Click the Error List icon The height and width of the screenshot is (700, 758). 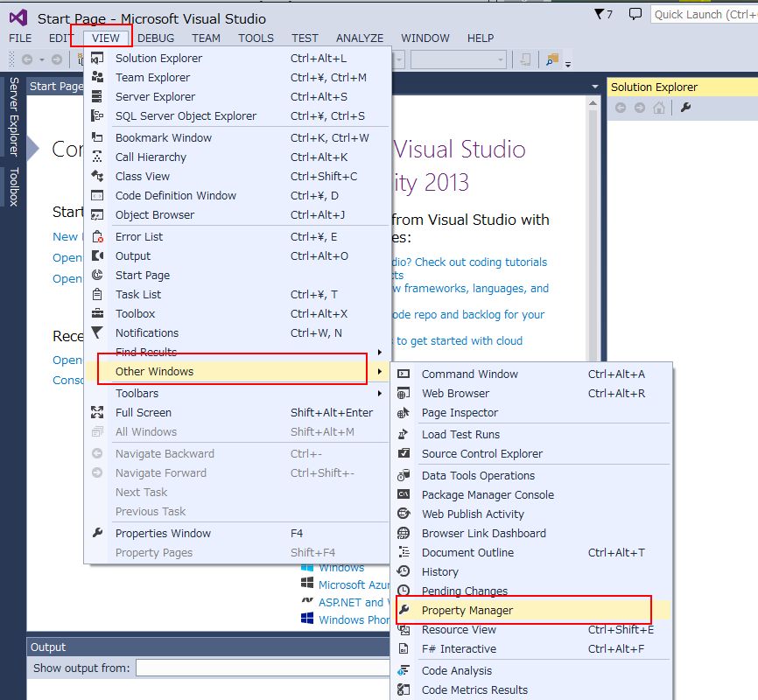coord(97,237)
